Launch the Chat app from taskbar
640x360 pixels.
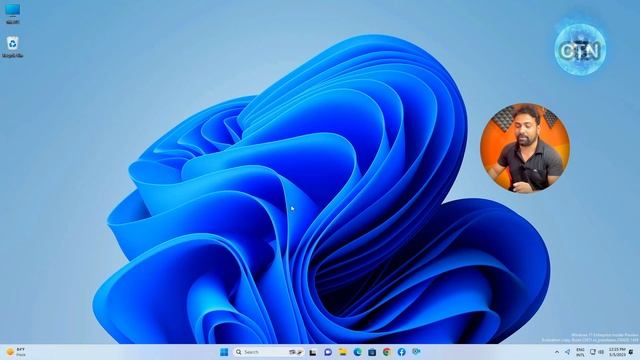(x=328, y=352)
